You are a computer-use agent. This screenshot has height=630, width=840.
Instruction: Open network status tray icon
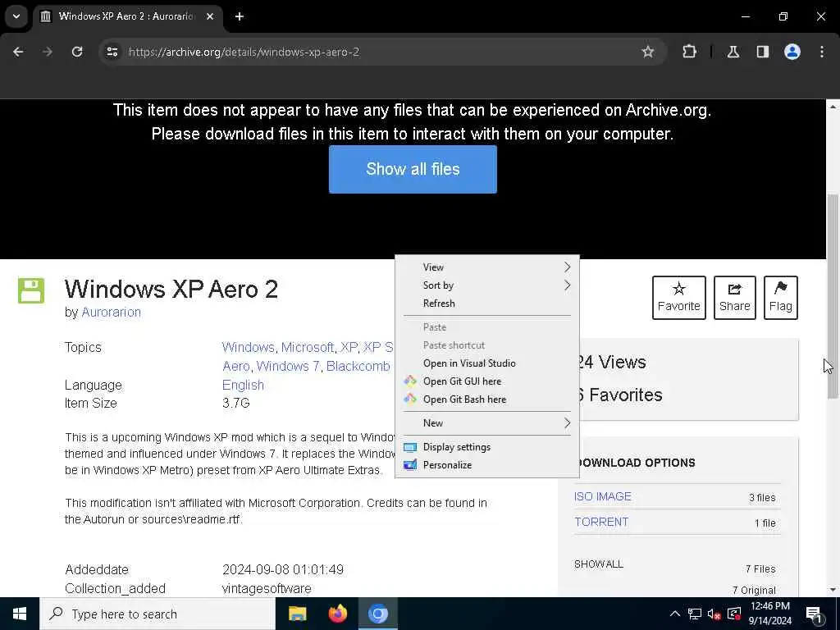click(695, 614)
